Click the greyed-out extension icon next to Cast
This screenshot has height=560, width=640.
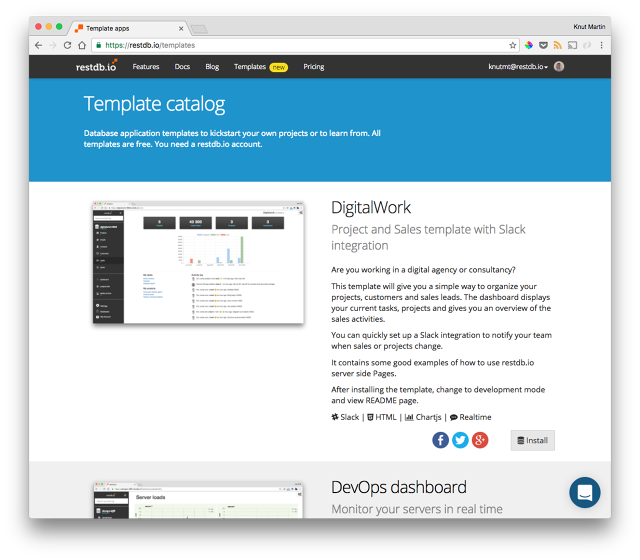[587, 45]
